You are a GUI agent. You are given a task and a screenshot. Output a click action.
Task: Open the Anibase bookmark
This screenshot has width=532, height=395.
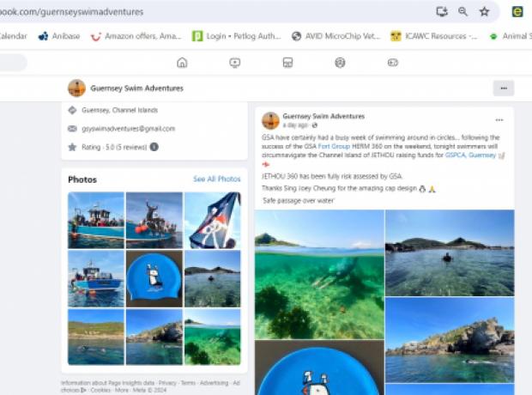pyautogui.click(x=59, y=36)
